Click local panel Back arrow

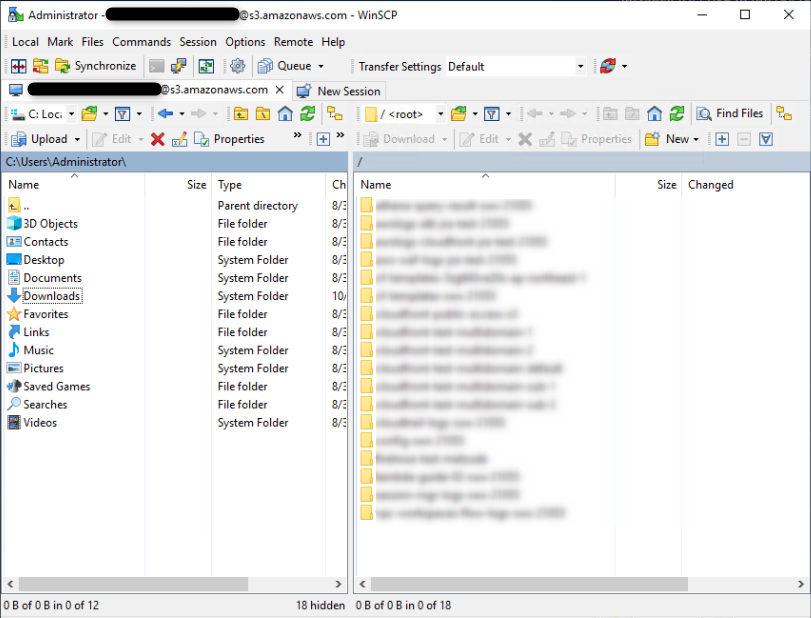pos(166,114)
